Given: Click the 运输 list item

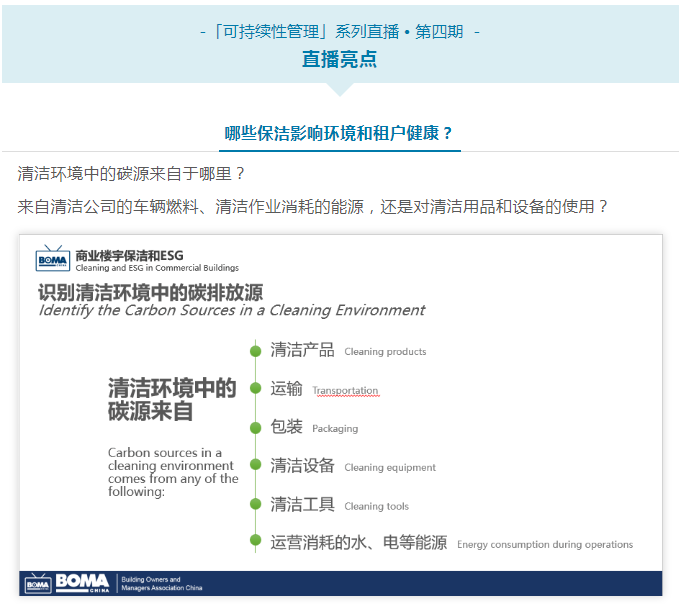Looking at the screenshot, I should (286, 389).
